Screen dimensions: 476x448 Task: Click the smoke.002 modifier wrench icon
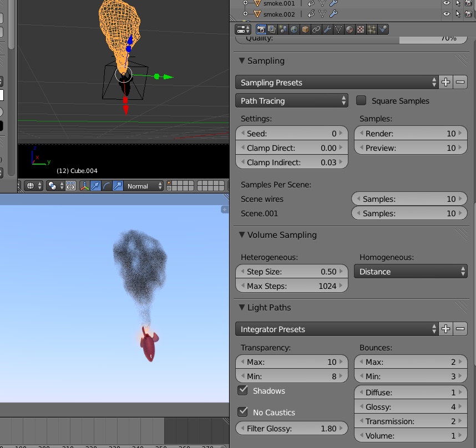click(x=333, y=14)
